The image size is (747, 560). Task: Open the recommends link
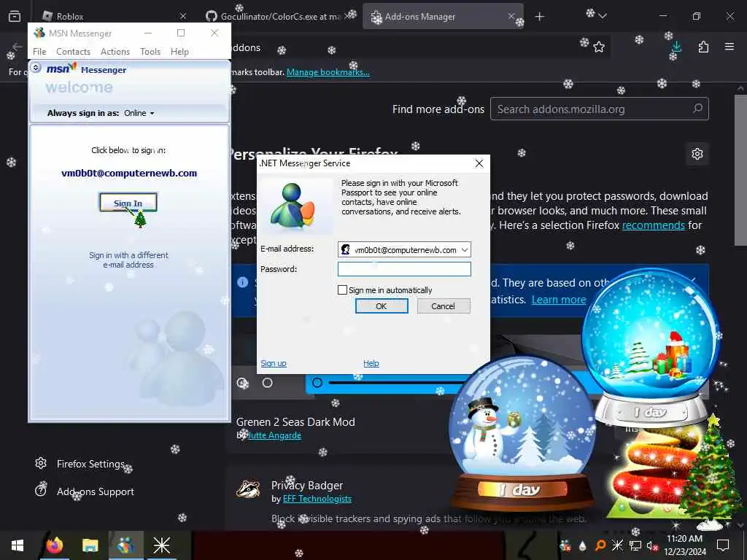coord(653,225)
